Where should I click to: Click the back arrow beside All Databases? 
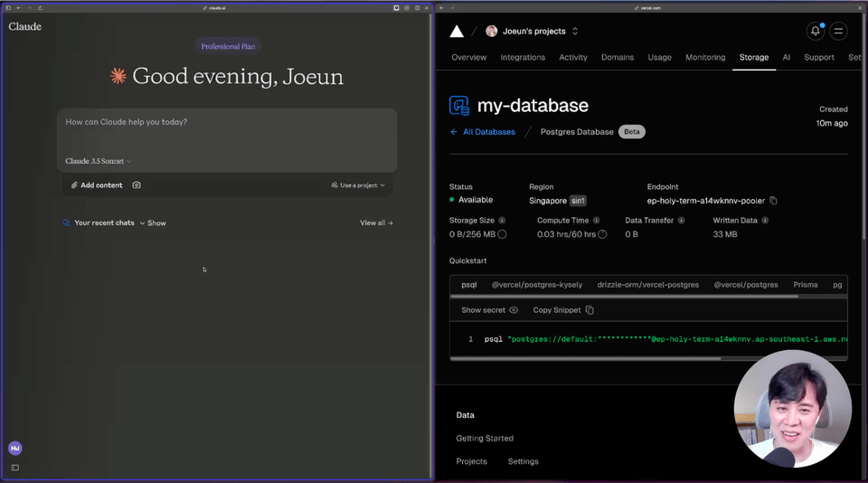454,132
